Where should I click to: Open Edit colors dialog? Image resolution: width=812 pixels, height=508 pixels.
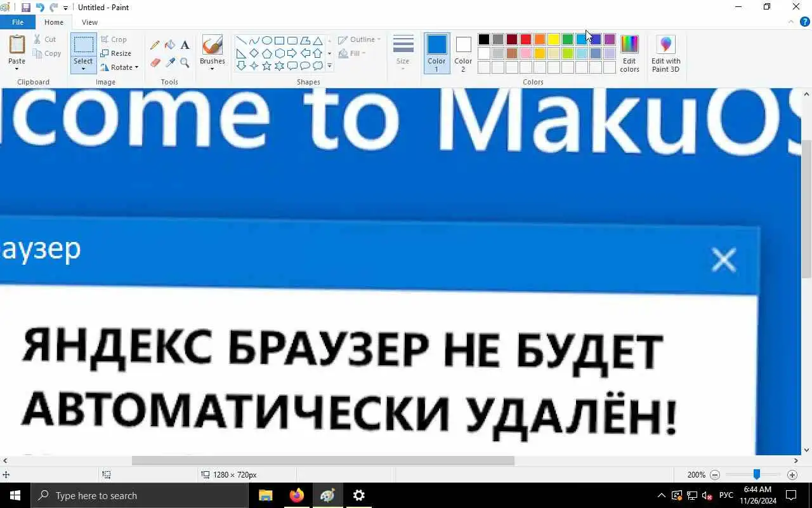pos(629,53)
